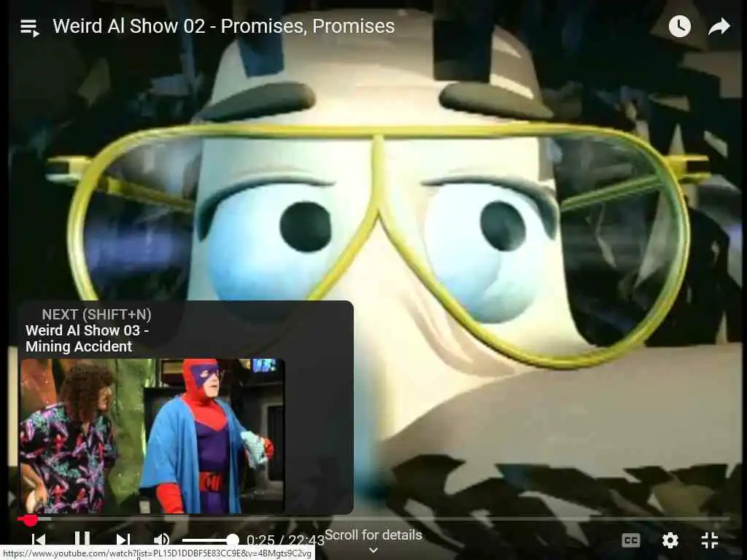Click the Weird Al Show 03 - Mining Accident title
Image resolution: width=747 pixels, height=560 pixels.
pos(88,338)
